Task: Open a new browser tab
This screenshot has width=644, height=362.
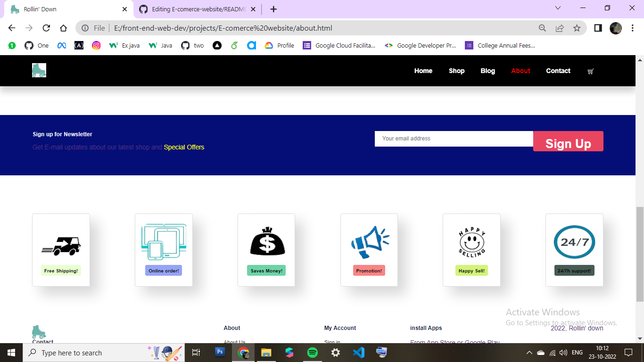Action: [x=273, y=9]
